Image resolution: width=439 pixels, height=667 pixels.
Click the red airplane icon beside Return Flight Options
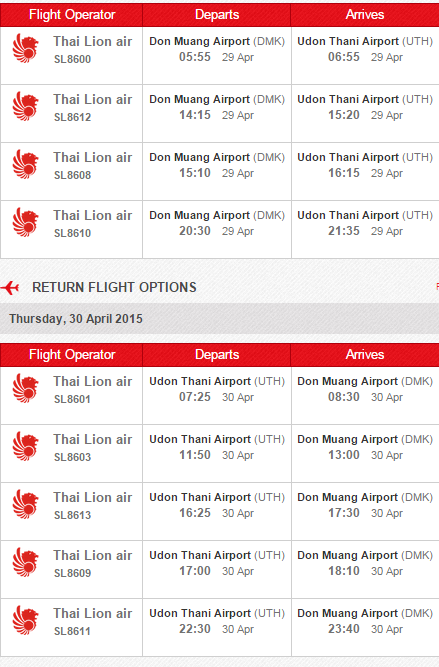pyautogui.click(x=10, y=288)
